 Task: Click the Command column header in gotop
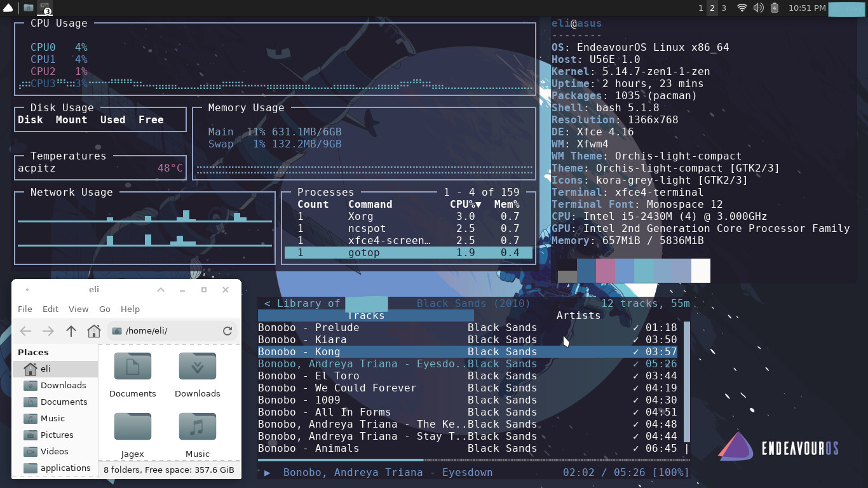click(370, 205)
